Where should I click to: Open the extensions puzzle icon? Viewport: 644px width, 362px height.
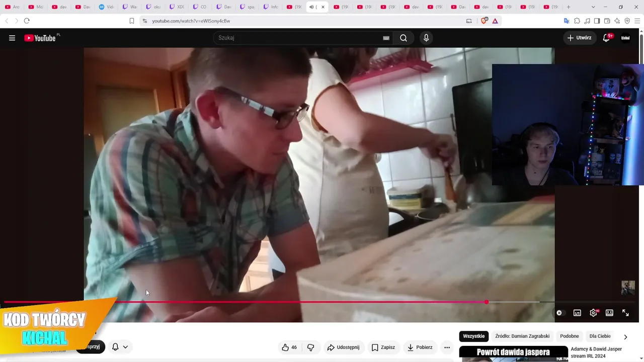pyautogui.click(x=577, y=21)
